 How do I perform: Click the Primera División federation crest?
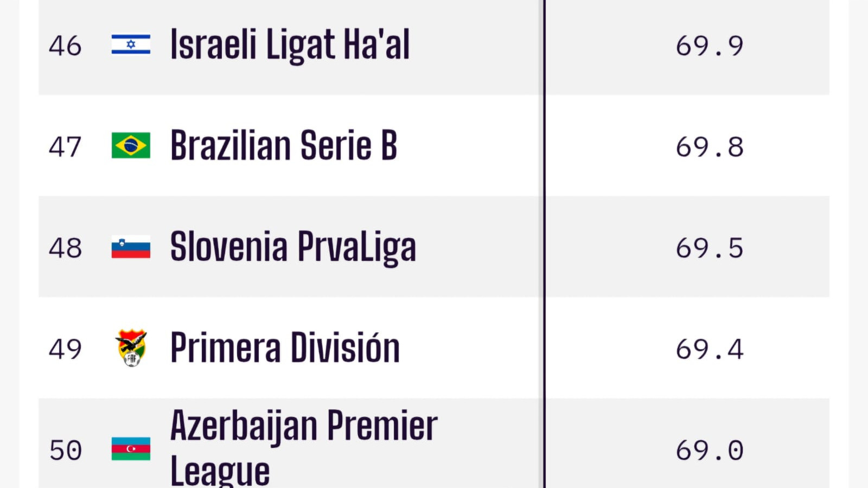pos(131,348)
